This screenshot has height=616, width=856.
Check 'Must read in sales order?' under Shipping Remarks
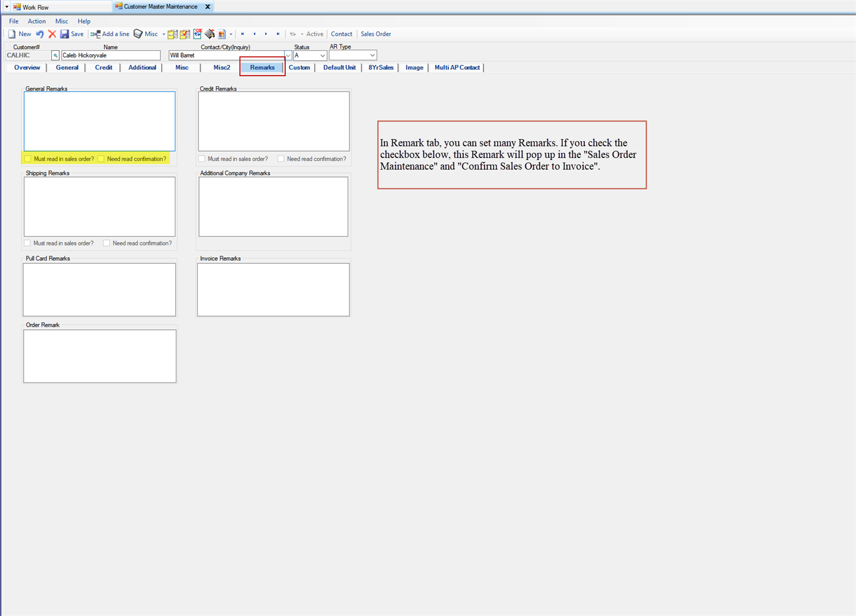(x=27, y=243)
